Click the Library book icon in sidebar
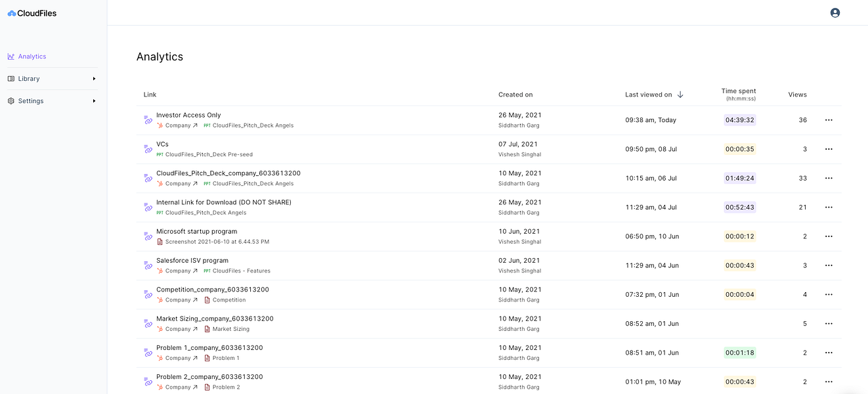Screen dimensions: 868x394 pyautogui.click(x=11, y=79)
